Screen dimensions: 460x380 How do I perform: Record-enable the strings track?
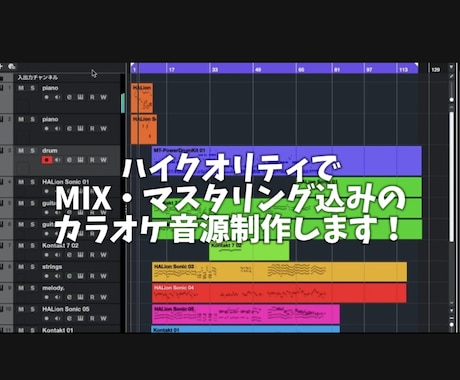[47, 276]
